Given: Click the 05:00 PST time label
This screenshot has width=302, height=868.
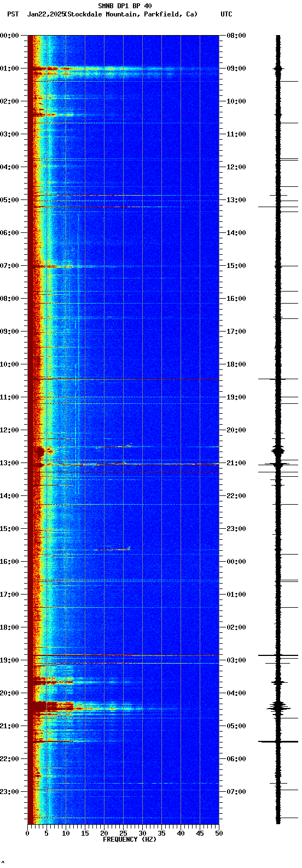Looking at the screenshot, I should 9,200.
